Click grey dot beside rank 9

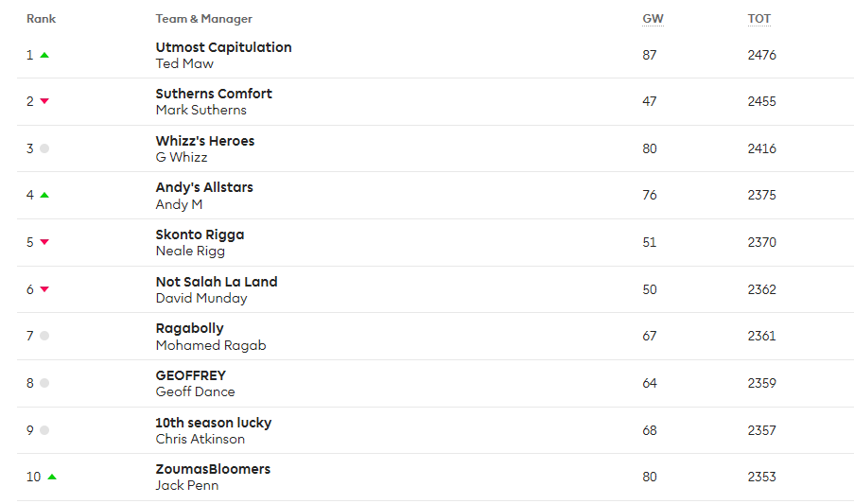[x=44, y=430]
